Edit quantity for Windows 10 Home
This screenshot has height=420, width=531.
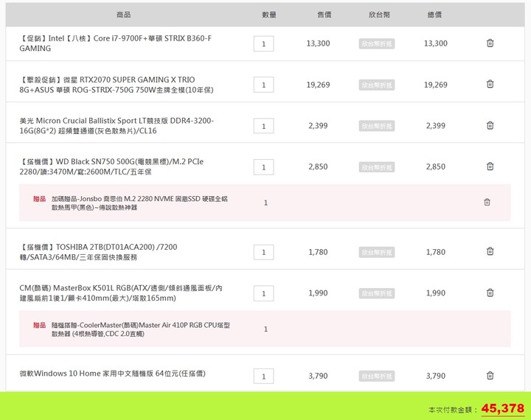pyautogui.click(x=263, y=376)
